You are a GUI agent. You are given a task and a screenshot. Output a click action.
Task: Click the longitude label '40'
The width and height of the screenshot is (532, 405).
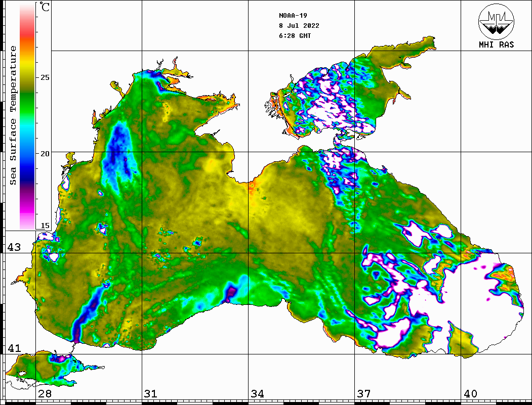(470, 394)
